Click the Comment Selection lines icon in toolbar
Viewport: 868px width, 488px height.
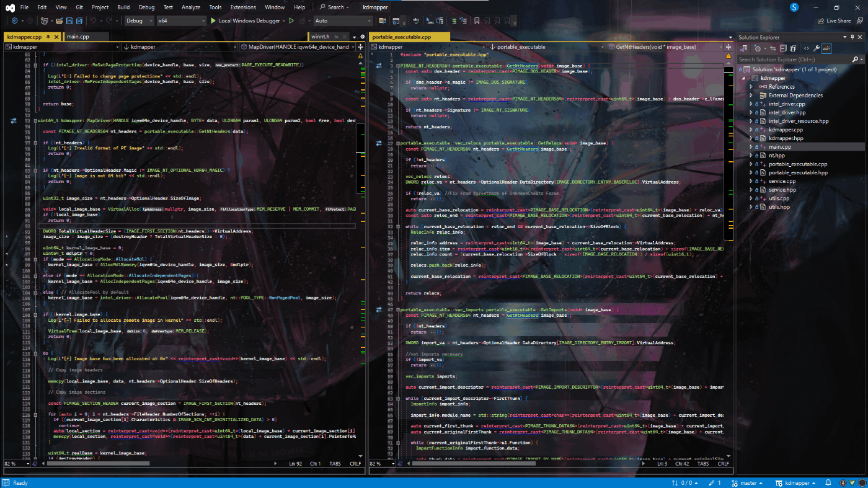pos(453,20)
